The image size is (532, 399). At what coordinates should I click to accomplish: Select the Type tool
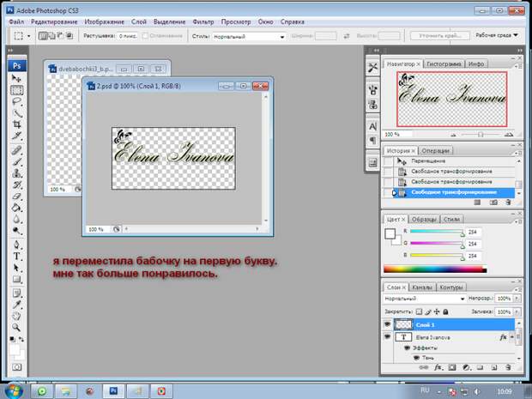pos(16,257)
